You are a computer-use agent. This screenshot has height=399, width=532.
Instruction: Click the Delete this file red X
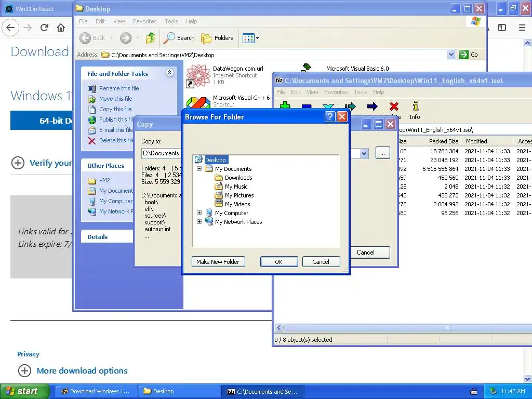coord(91,140)
